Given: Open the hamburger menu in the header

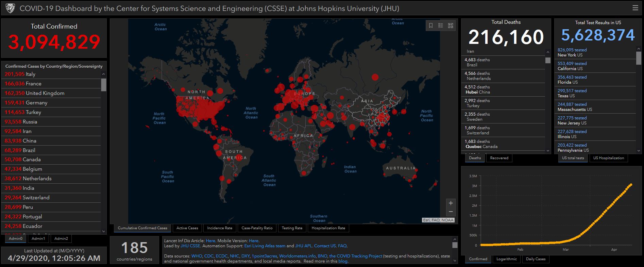Looking at the screenshot, I should (635, 8).
